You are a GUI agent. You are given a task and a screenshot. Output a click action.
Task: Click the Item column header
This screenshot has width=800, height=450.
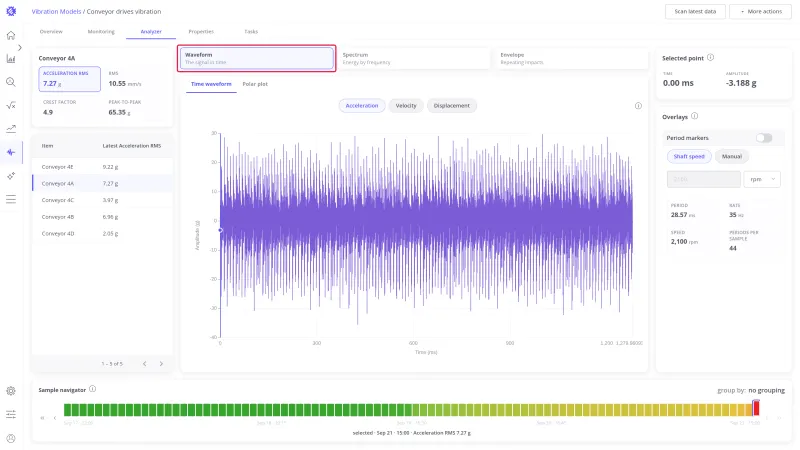[x=47, y=146]
